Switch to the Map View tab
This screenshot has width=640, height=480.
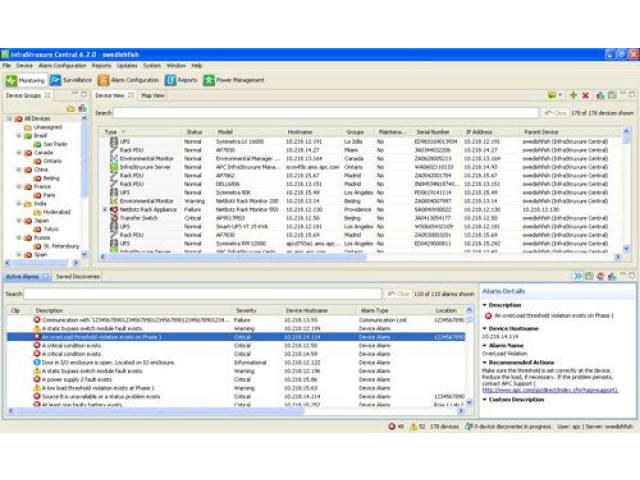[x=153, y=96]
